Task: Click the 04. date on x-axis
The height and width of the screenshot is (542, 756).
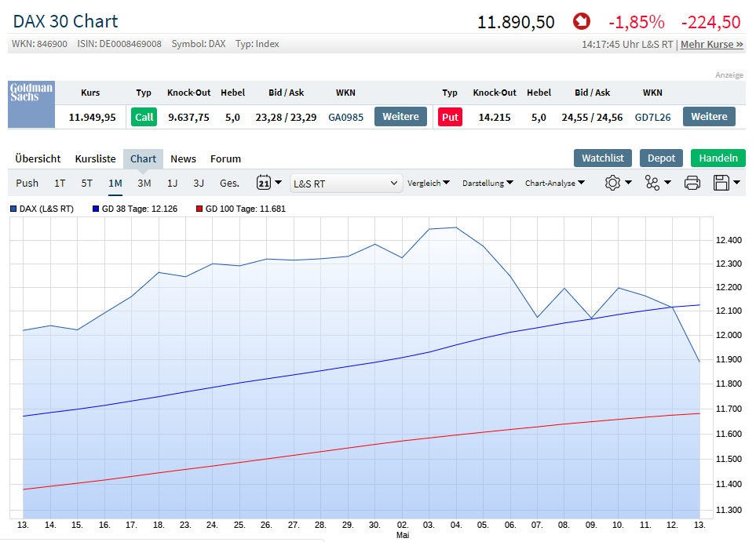Action: pos(455,525)
